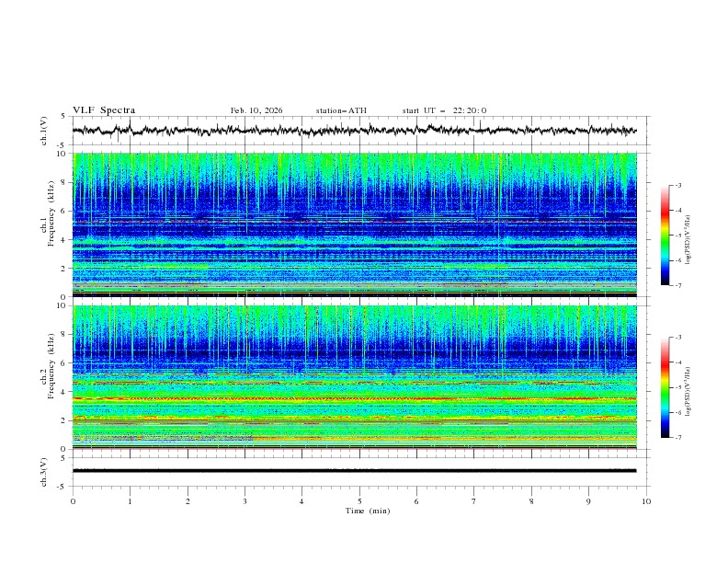Click the ch.1 "log(PSD)(V²/Hz)" colorbar title
This screenshot has width=728, height=563.
(688, 240)
